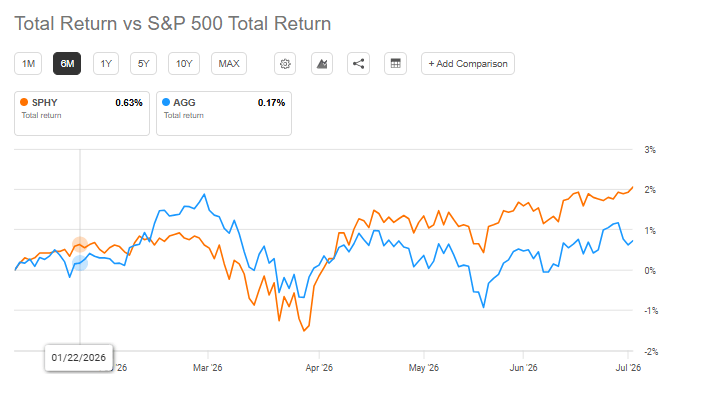Select the 6M time range
Screen dimensions: 705x398
pos(67,64)
